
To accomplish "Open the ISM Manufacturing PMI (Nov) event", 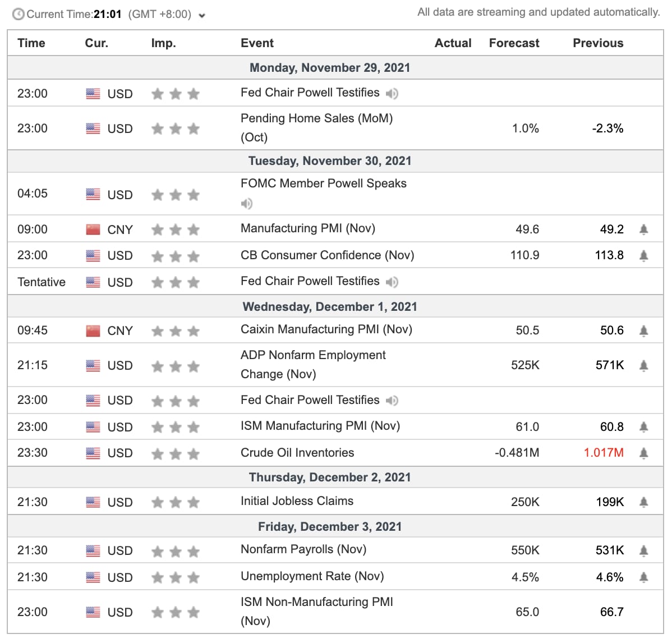I will pos(320,426).
